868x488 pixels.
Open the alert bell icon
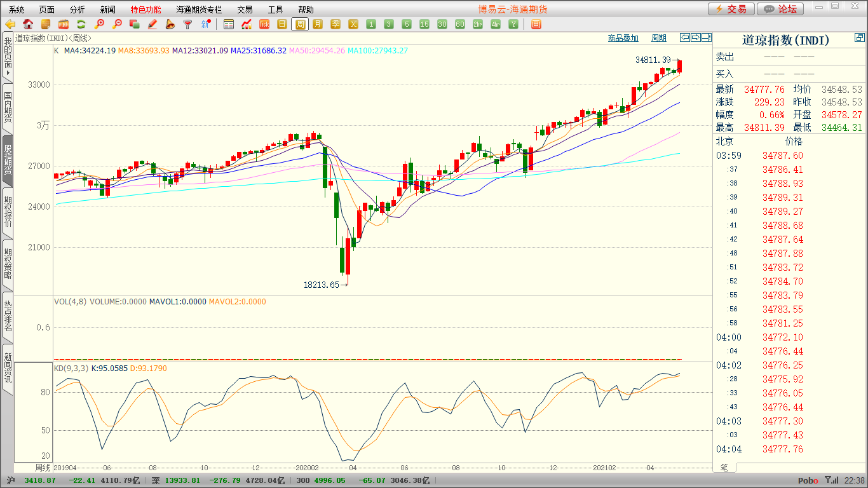tap(170, 24)
